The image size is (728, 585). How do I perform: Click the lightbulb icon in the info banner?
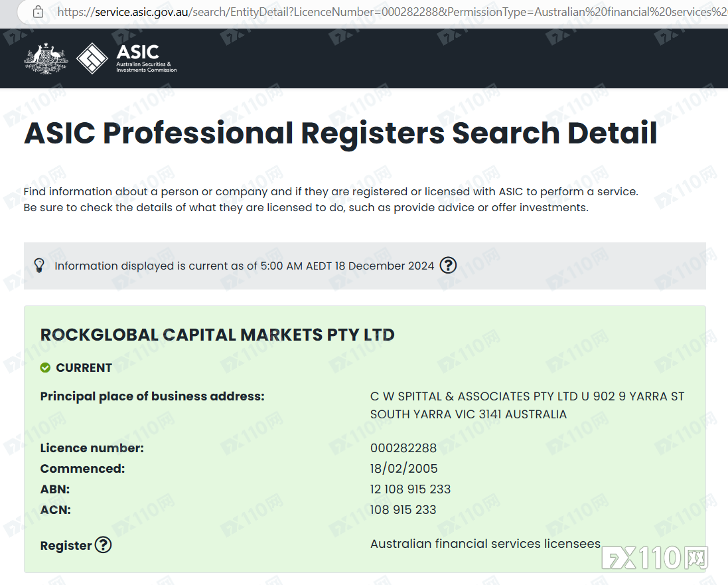[39, 266]
